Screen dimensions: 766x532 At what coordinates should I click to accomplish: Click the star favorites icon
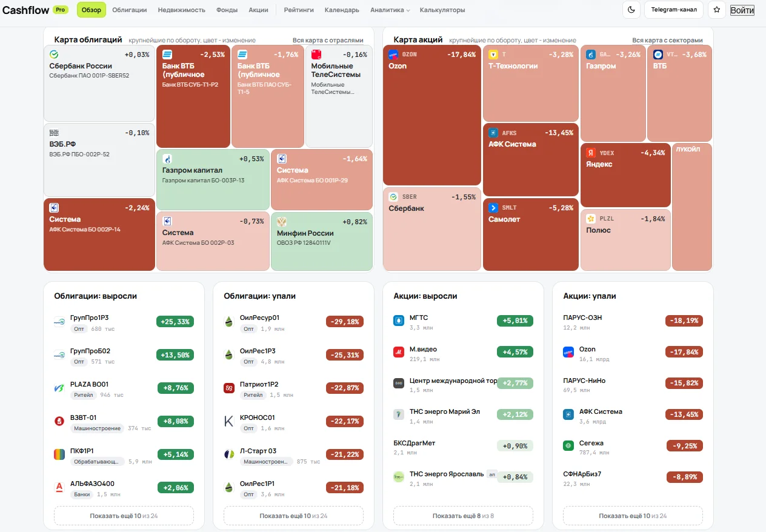[716, 10]
